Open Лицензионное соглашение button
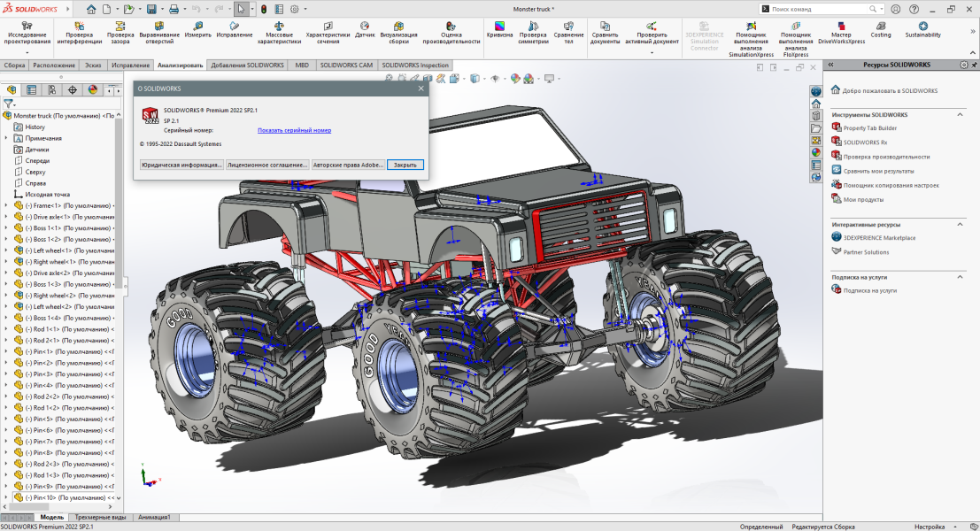This screenshot has width=980, height=531. point(267,165)
